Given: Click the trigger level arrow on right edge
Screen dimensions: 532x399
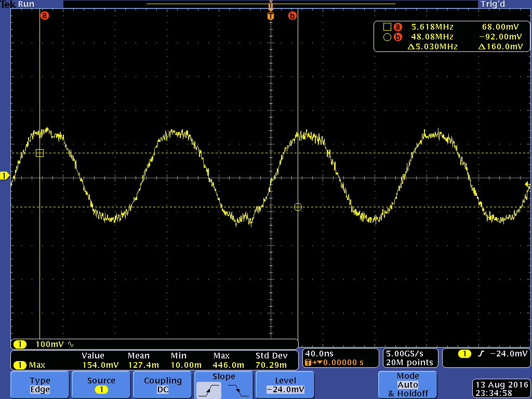Looking at the screenshot, I should 527,185.
